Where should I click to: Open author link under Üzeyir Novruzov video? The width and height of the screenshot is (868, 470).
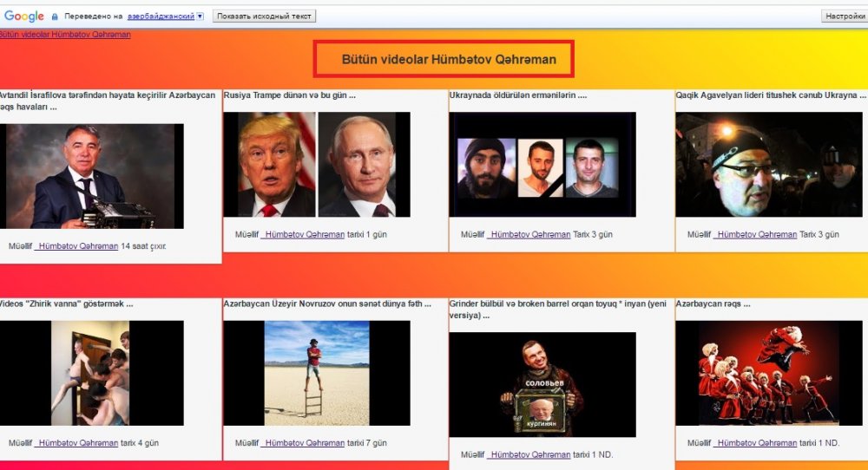pyautogui.click(x=303, y=443)
